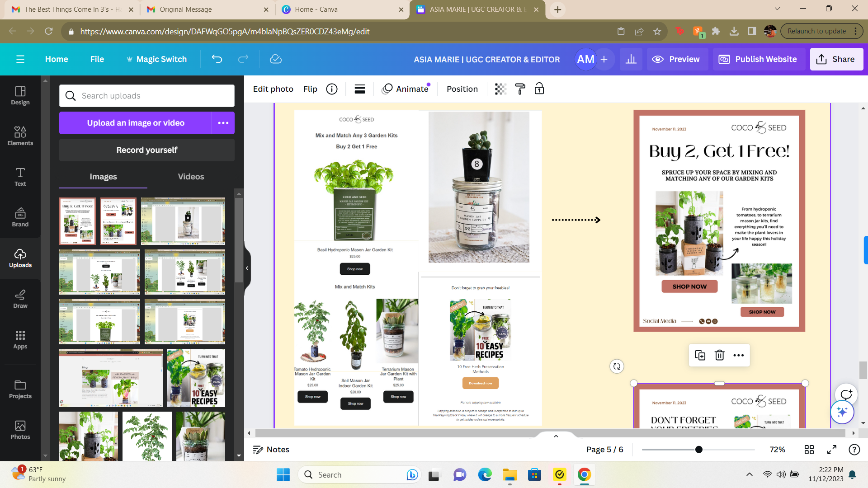Open the Photos sidebar panel
This screenshot has height=488, width=868.
[x=20, y=430]
